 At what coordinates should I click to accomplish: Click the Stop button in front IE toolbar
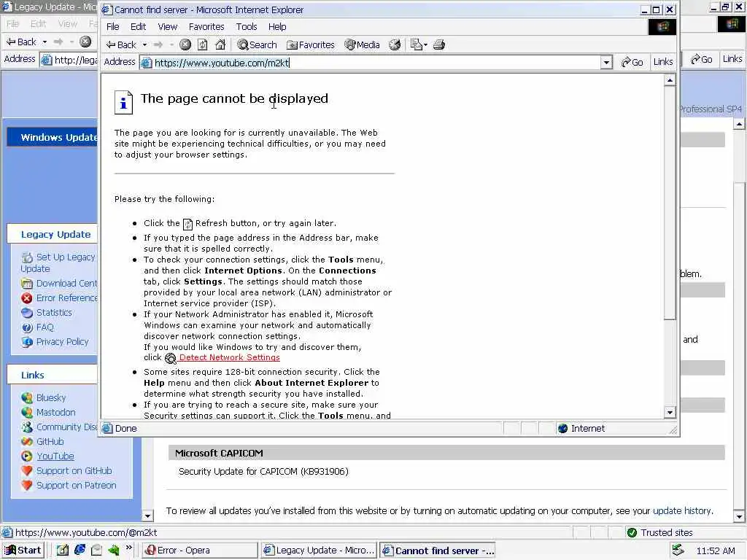click(x=185, y=44)
